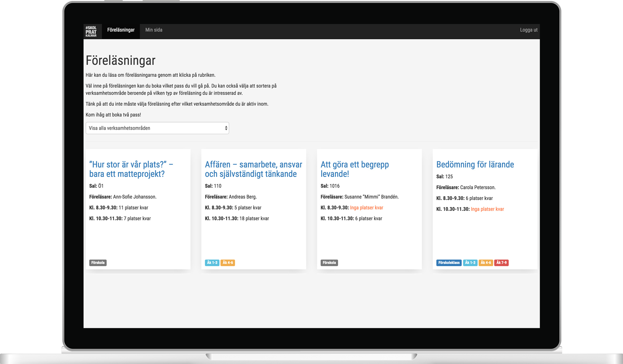Click the red Åk 7-9 badge

coord(501,263)
